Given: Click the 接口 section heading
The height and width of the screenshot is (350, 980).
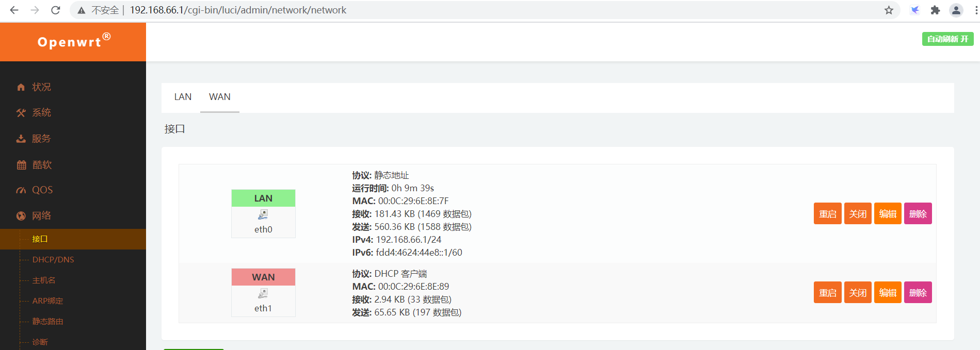Looking at the screenshot, I should click(x=174, y=129).
